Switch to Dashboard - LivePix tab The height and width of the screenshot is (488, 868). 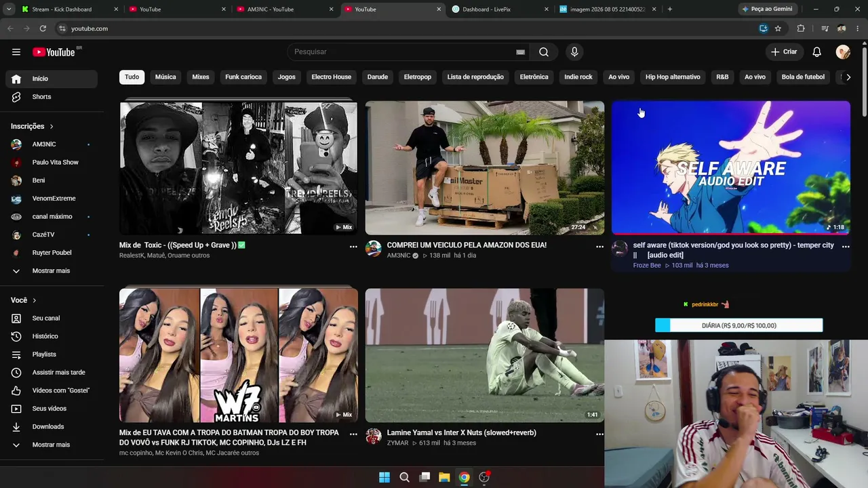tap(500, 9)
